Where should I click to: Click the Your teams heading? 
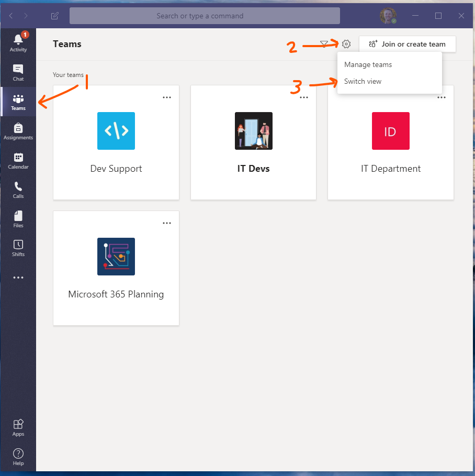click(x=68, y=75)
